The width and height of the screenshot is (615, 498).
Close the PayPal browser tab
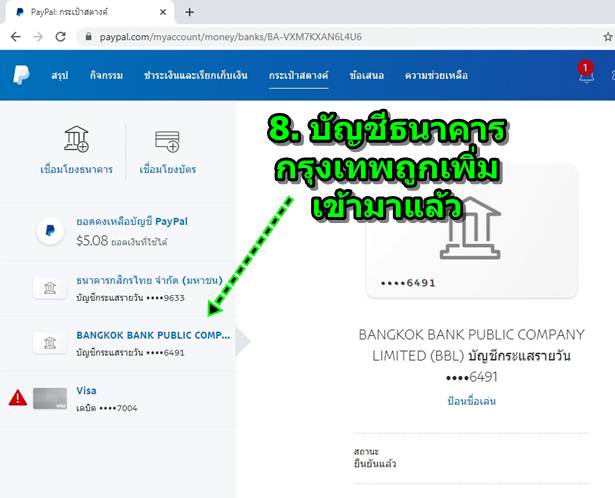(x=163, y=12)
